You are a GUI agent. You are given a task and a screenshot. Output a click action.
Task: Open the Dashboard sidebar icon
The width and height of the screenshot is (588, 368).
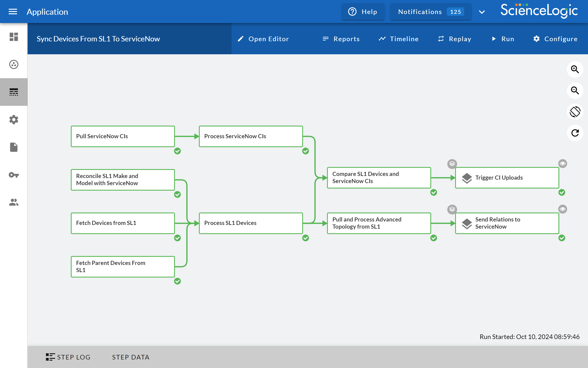[x=14, y=37]
